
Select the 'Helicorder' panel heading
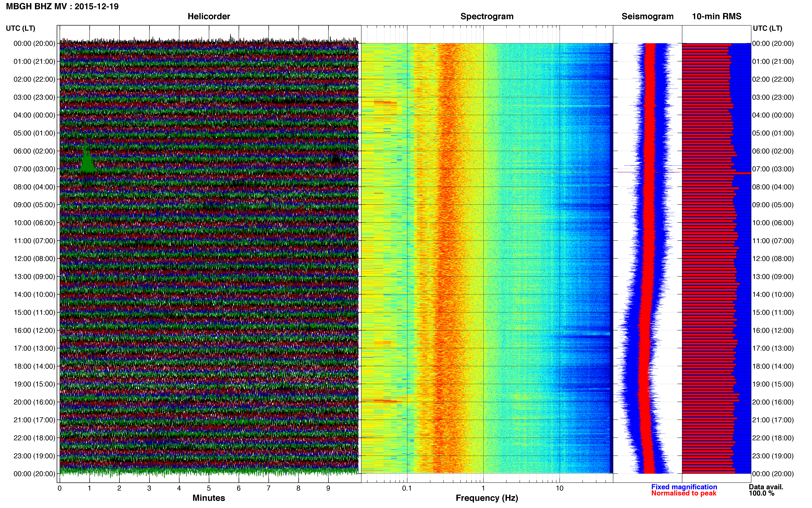pos(209,16)
